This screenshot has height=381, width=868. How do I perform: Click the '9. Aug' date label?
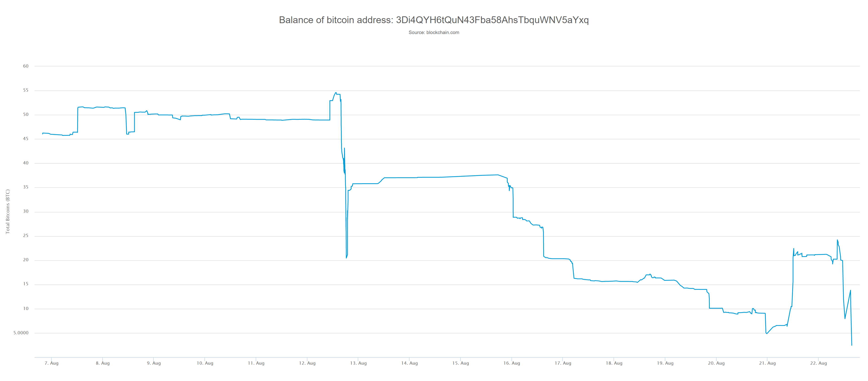154,363
